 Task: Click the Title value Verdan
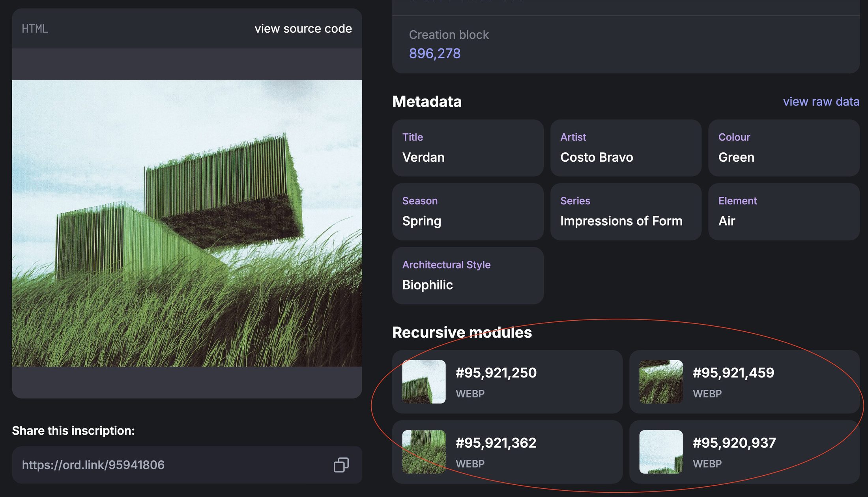423,157
